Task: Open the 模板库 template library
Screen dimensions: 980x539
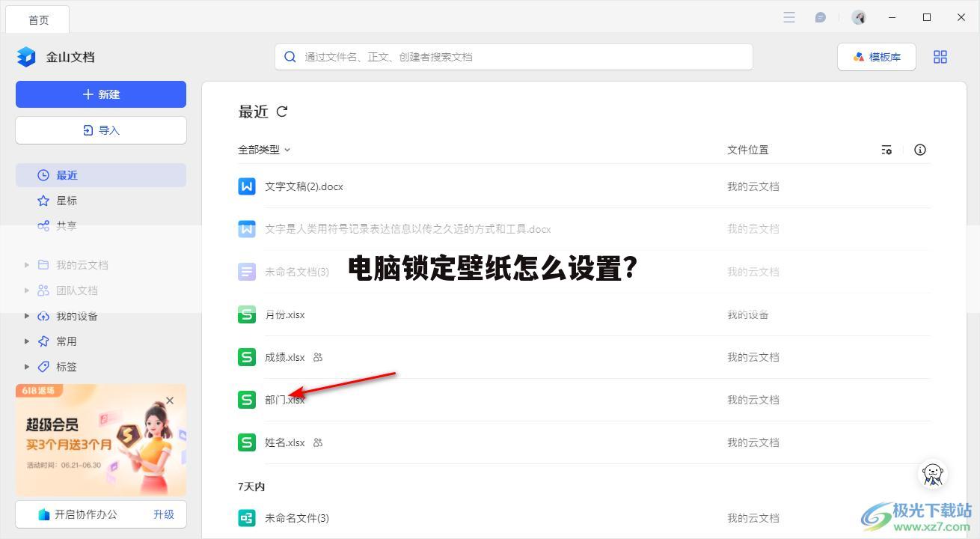Action: tap(877, 57)
